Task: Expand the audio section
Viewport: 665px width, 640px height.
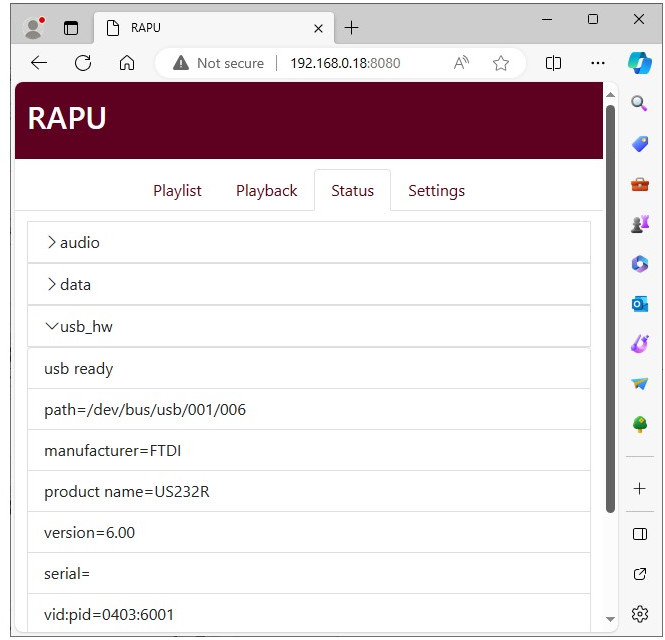Action: (x=309, y=243)
